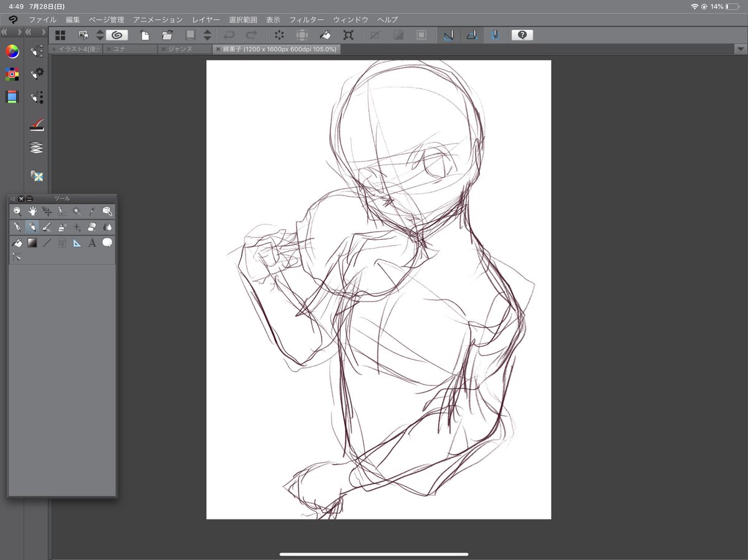This screenshot has width=748, height=560.
Task: Open the Tool Property palette icon
Action: [x=37, y=74]
